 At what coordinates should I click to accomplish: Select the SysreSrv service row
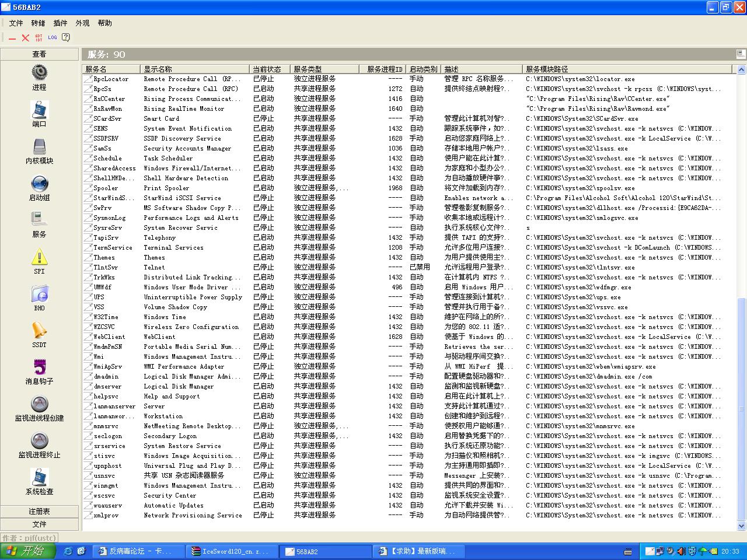(x=407, y=228)
